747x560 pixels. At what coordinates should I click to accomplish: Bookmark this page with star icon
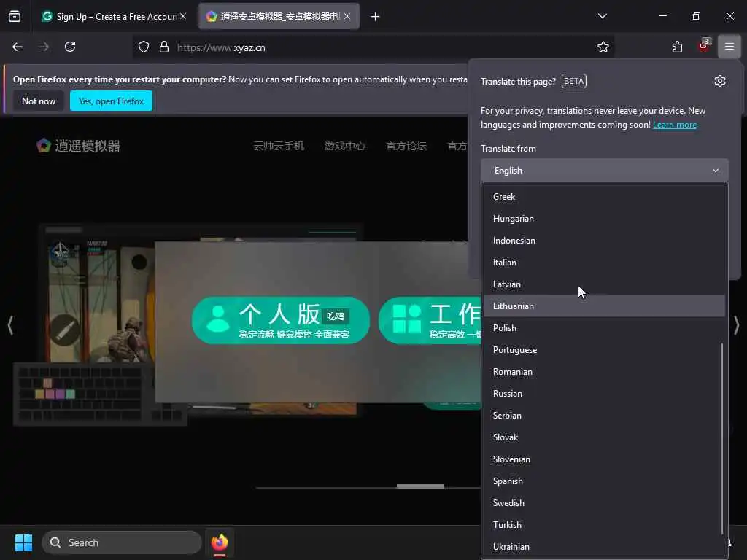603,47
